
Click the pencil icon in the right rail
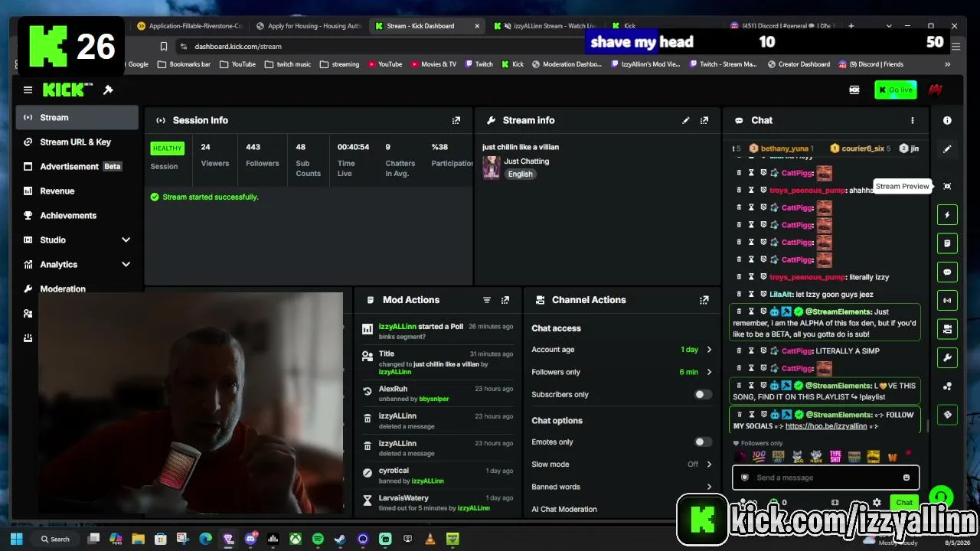pos(947,149)
